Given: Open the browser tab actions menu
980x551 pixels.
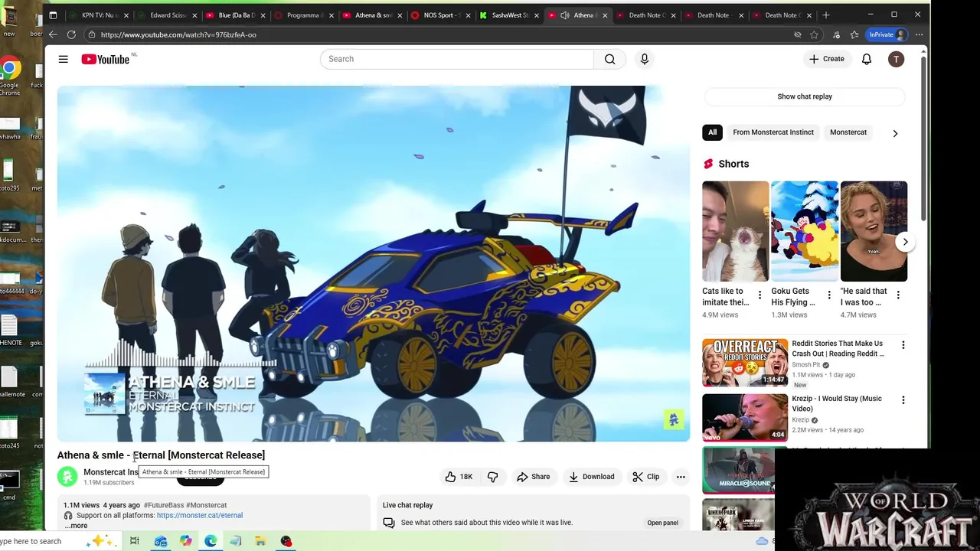Looking at the screenshot, I should (x=53, y=15).
